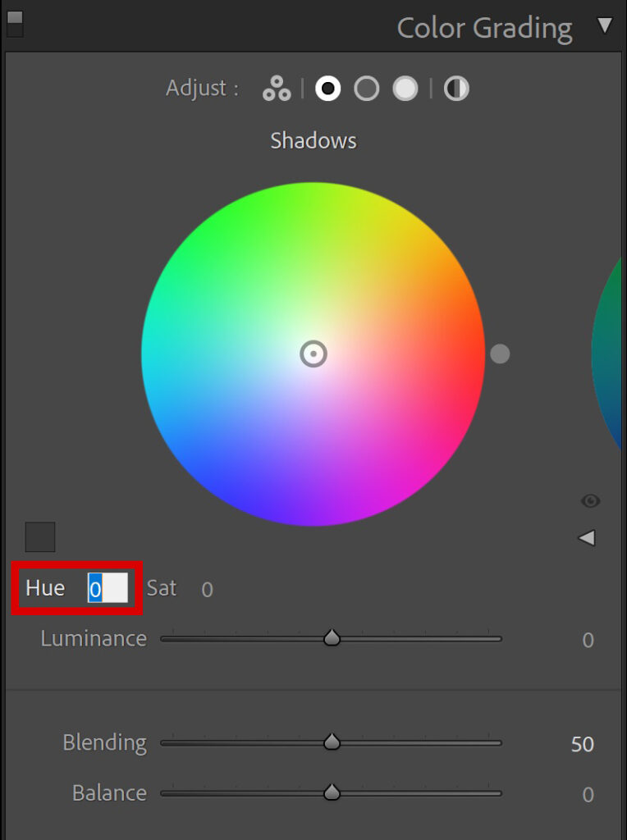Select the Shadows adjust icon
The height and width of the screenshot is (840, 627).
[x=328, y=89]
